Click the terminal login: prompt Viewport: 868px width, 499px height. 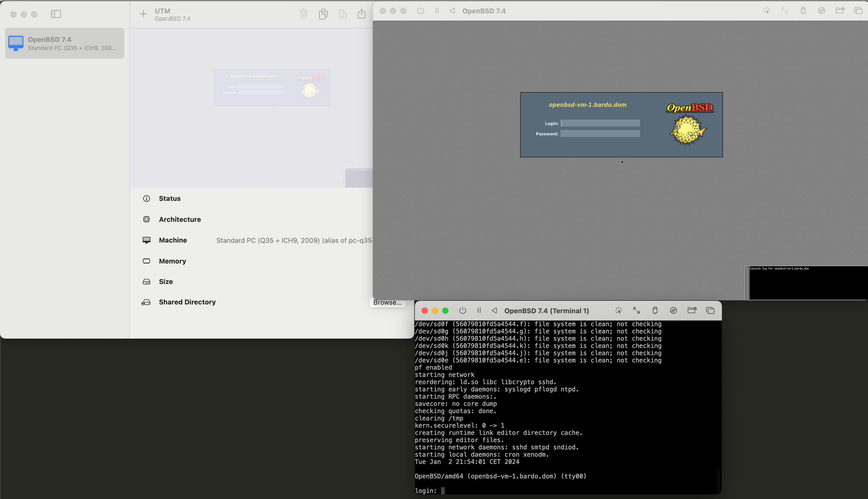click(x=426, y=491)
